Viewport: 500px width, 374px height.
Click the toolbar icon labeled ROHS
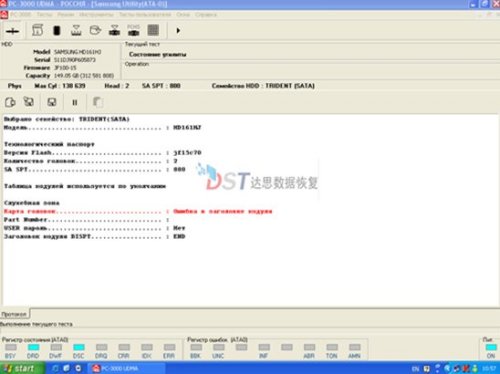click(x=134, y=30)
